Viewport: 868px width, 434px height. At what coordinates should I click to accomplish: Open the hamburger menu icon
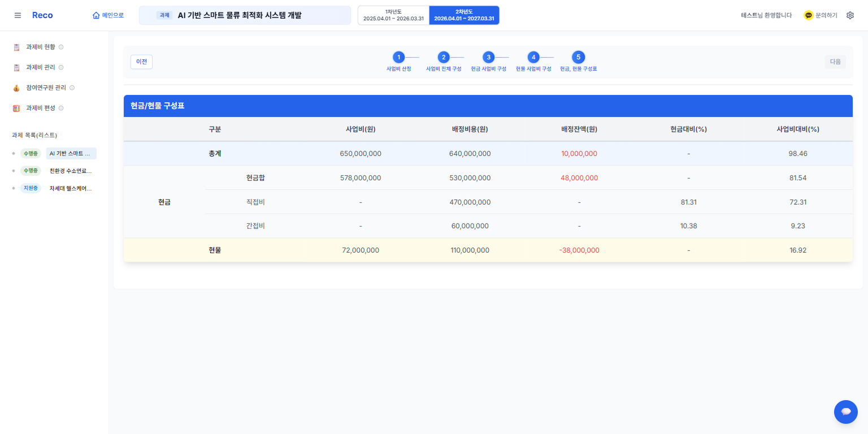pyautogui.click(x=18, y=15)
